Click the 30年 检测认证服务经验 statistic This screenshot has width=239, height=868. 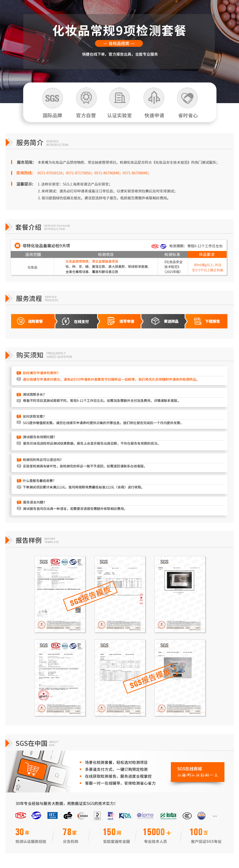point(31,836)
